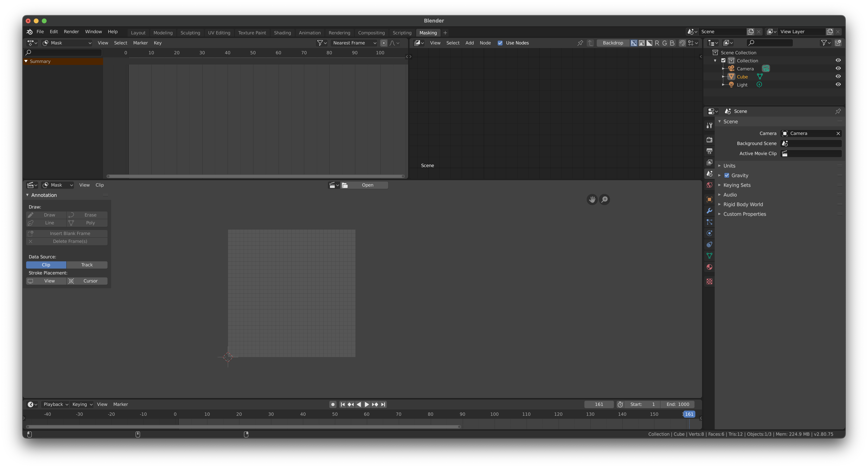Open the Render menu in the menu bar
The width and height of the screenshot is (868, 468).
(71, 31)
